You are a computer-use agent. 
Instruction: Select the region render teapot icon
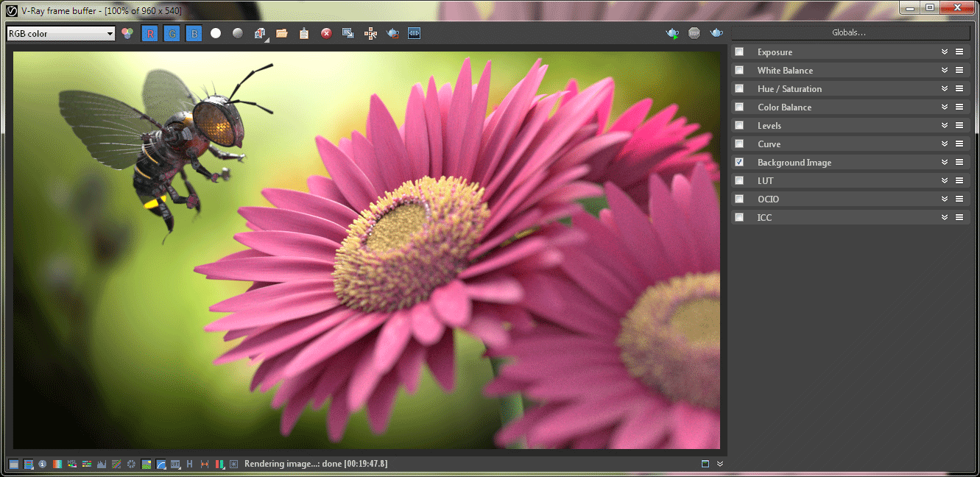pyautogui.click(x=392, y=33)
